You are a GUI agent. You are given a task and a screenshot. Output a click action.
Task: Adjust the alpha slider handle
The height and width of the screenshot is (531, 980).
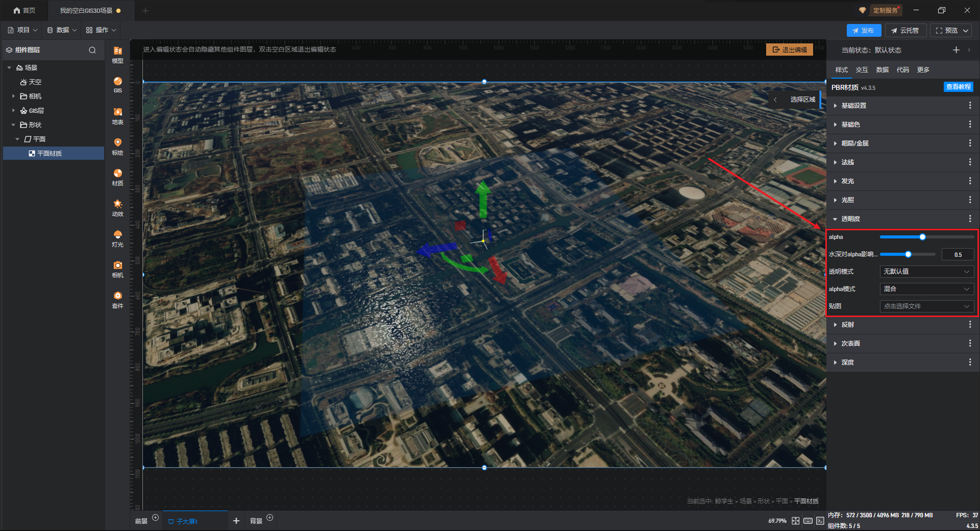point(922,237)
